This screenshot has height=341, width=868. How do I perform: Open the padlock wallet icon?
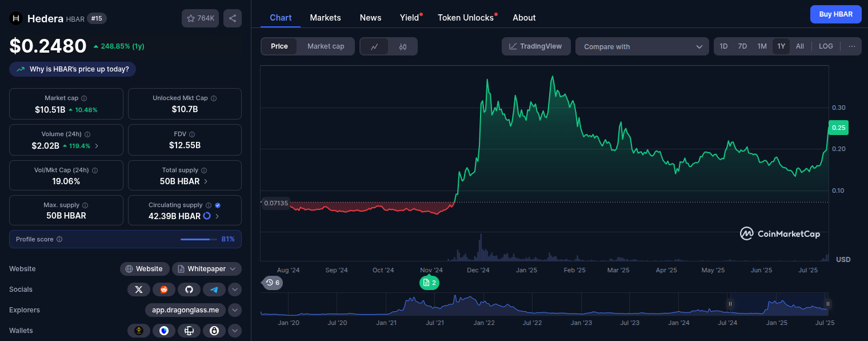tap(214, 331)
